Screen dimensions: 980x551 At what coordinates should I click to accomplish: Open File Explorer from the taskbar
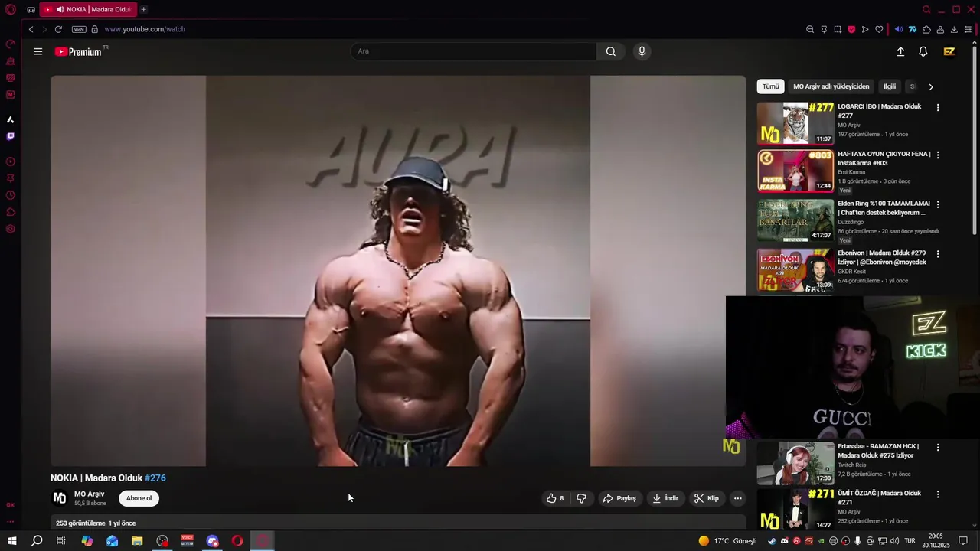point(137,541)
